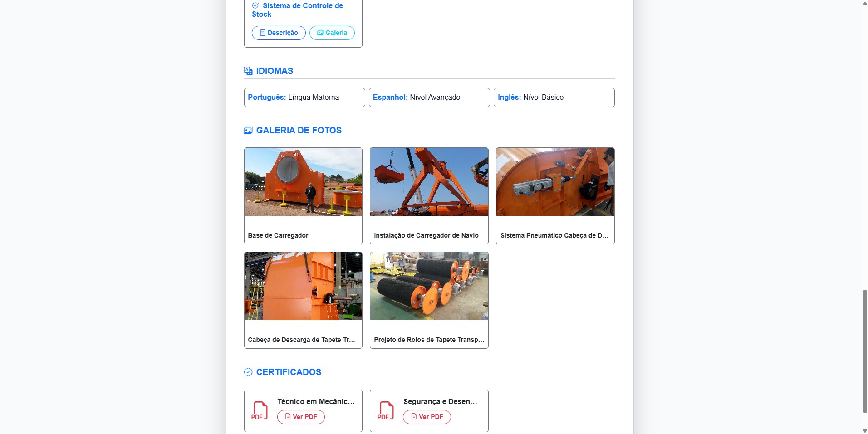Image resolution: width=868 pixels, height=434 pixels.
Task: Open the Instalação de Carregador de Navio photo
Action: 429,196
